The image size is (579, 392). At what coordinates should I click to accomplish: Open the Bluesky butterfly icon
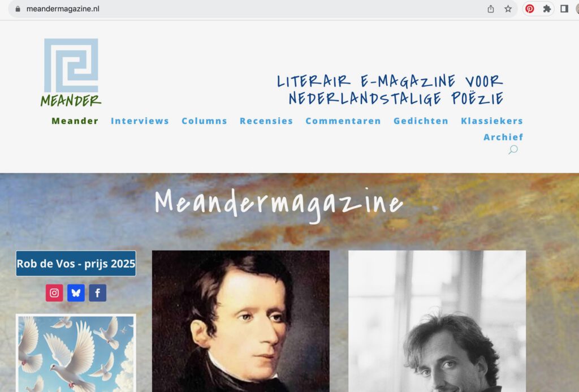[x=76, y=293]
